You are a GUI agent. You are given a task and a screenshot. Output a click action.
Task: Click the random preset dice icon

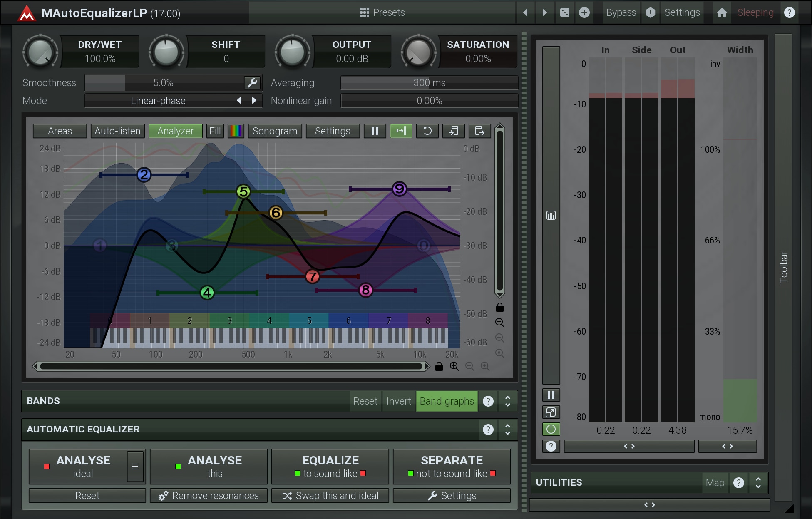[564, 12]
